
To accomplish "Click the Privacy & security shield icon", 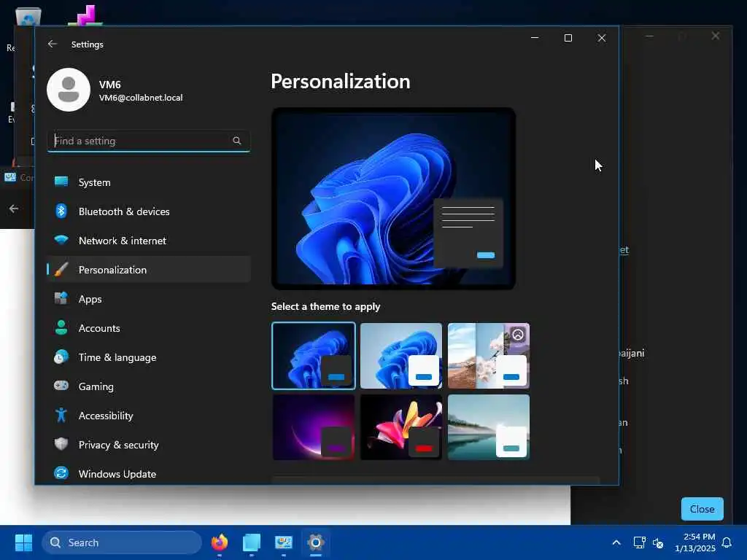I will tap(61, 444).
